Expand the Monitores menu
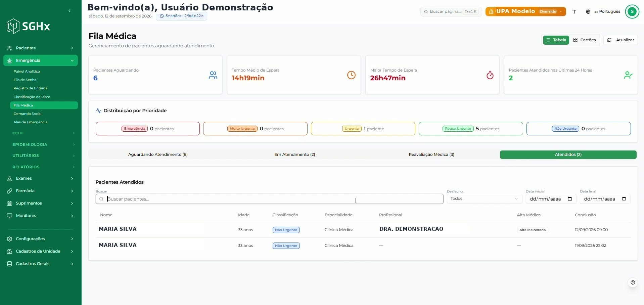This screenshot has height=305, width=644. [x=41, y=216]
